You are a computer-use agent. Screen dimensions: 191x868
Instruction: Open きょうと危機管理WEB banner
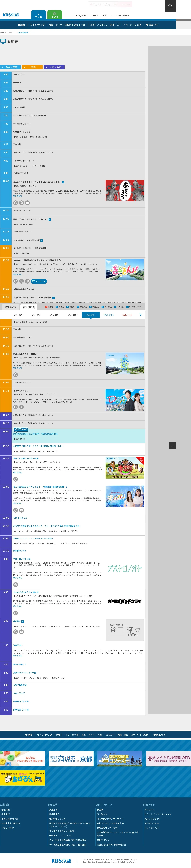[168, 759]
